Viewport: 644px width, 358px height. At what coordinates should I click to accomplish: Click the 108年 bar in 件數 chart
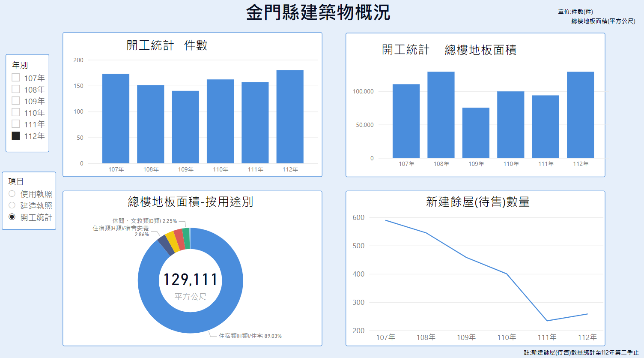tap(151, 124)
